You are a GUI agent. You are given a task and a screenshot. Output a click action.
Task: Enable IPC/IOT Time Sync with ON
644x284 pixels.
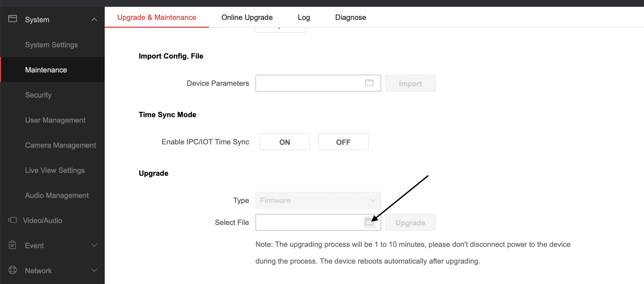pos(285,142)
